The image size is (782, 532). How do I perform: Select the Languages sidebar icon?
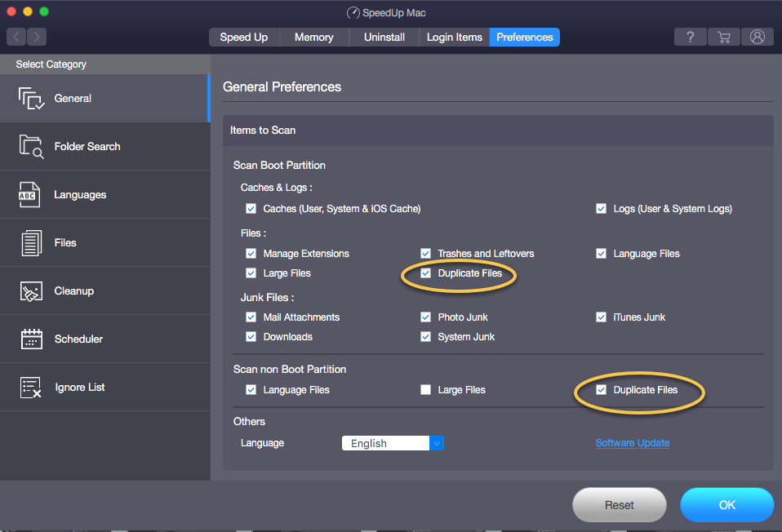coord(31,195)
